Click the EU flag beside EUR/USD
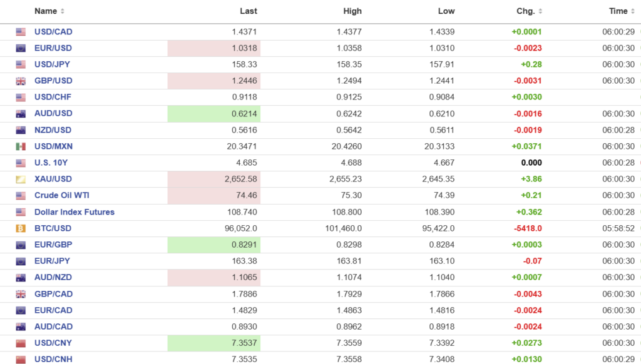 pos(21,48)
